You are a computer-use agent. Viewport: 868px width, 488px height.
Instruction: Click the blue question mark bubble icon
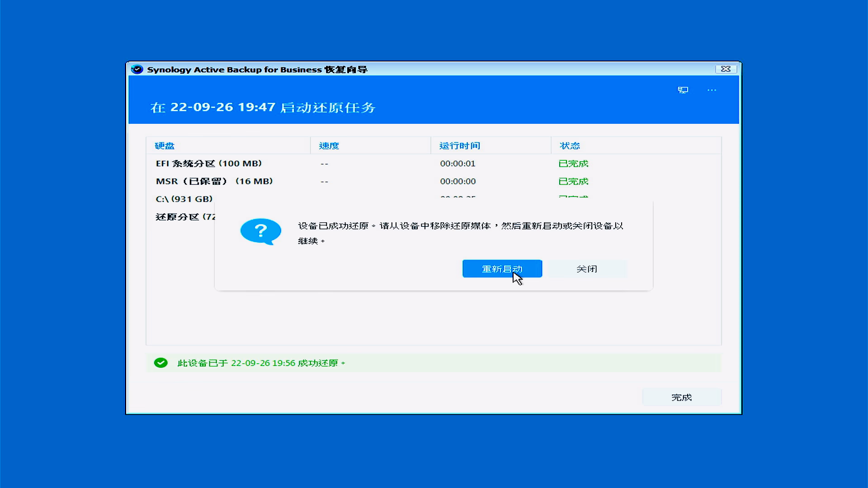260,231
